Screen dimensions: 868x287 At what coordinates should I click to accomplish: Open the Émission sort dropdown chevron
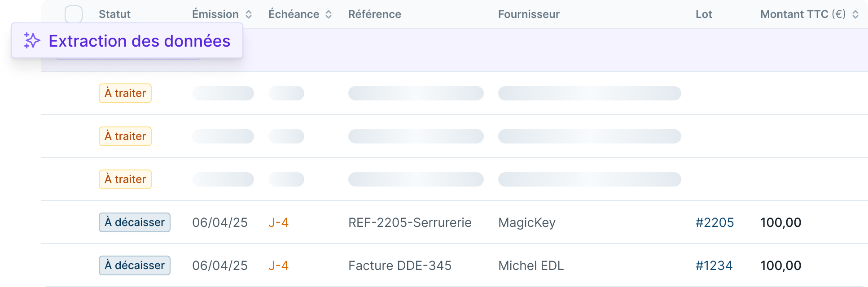pos(248,14)
